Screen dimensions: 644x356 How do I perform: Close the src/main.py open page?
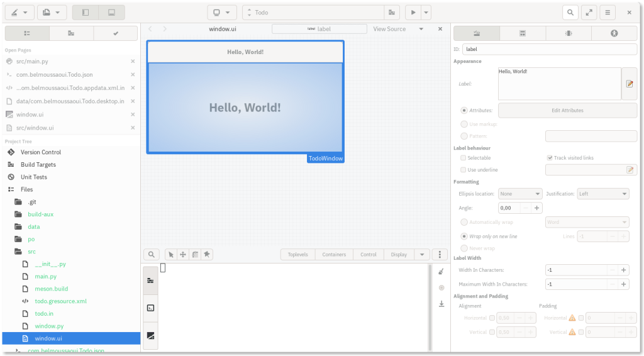click(x=133, y=61)
